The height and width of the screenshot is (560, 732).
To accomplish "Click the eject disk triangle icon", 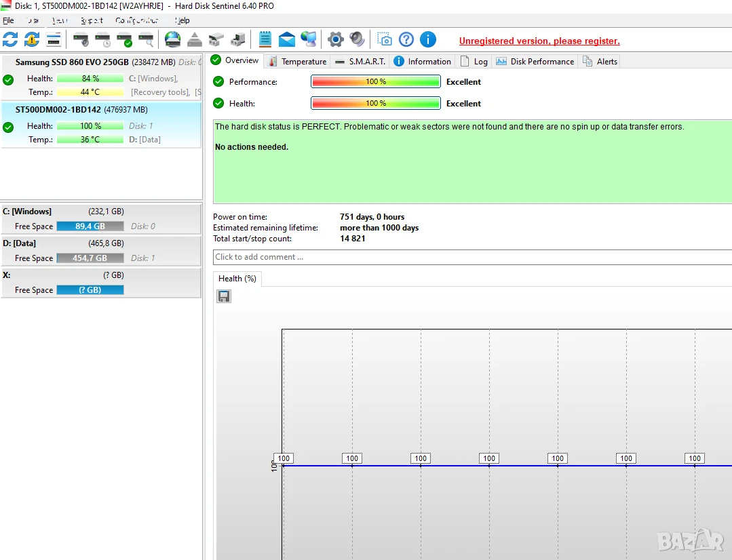I will 194,40.
